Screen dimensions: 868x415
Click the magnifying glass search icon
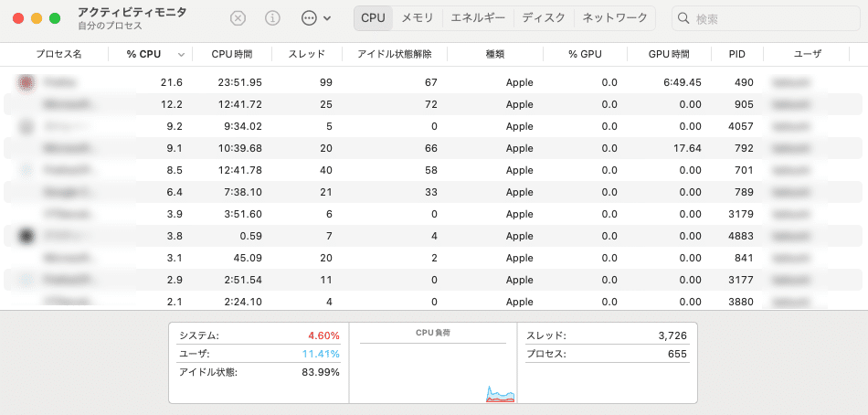coord(684,18)
